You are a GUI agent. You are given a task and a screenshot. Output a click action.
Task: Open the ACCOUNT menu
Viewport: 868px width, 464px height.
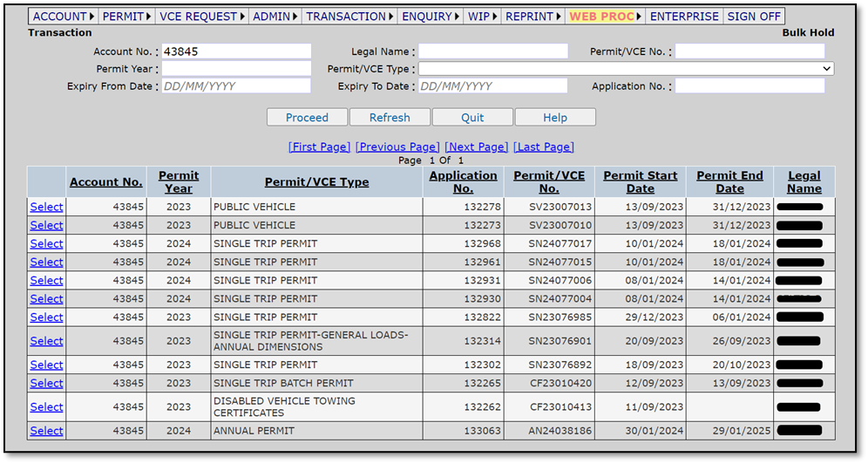(63, 17)
